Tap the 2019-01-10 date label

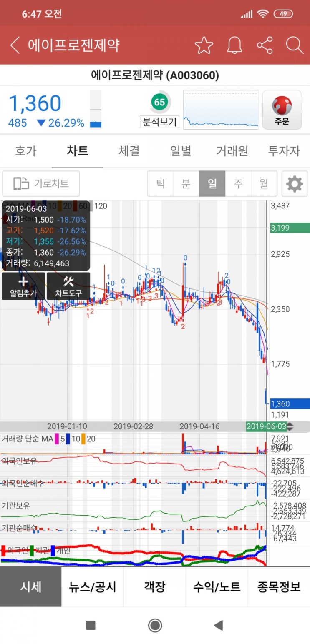[x=67, y=426]
